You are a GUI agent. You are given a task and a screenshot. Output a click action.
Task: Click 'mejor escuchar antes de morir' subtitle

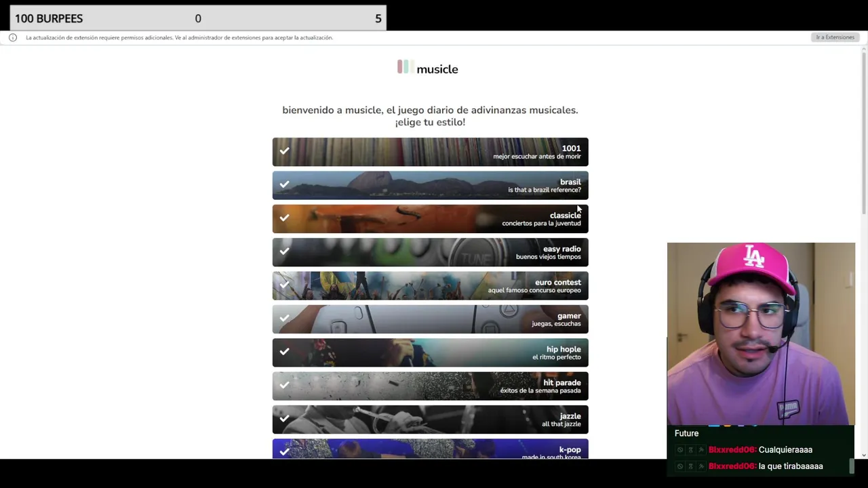[x=537, y=157]
